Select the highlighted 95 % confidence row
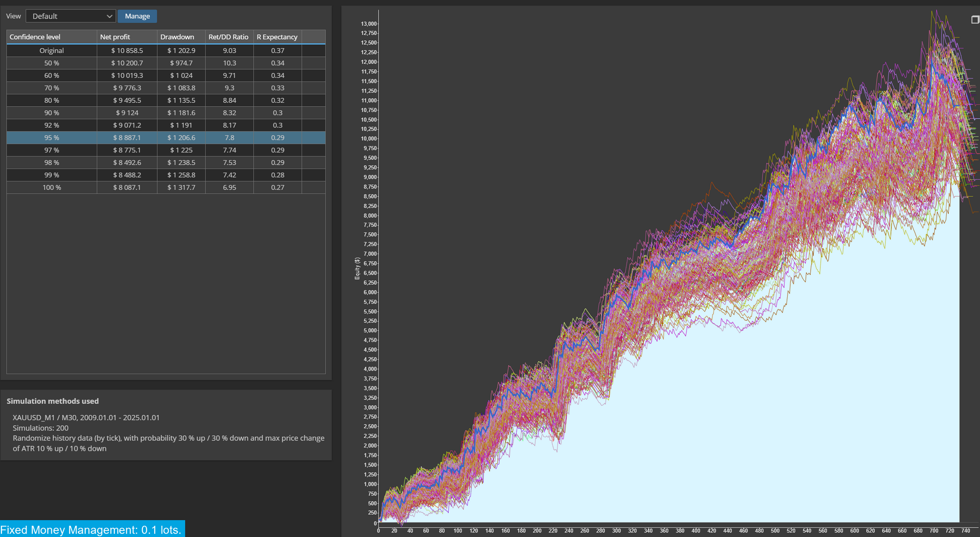Screen dimensions: 980x537 166,137
